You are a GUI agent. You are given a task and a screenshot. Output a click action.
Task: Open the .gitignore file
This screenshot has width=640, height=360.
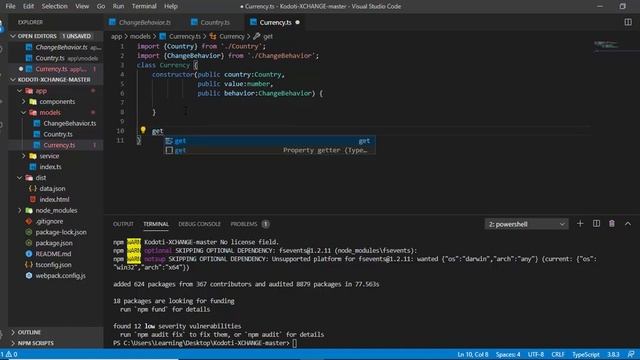[49, 221]
